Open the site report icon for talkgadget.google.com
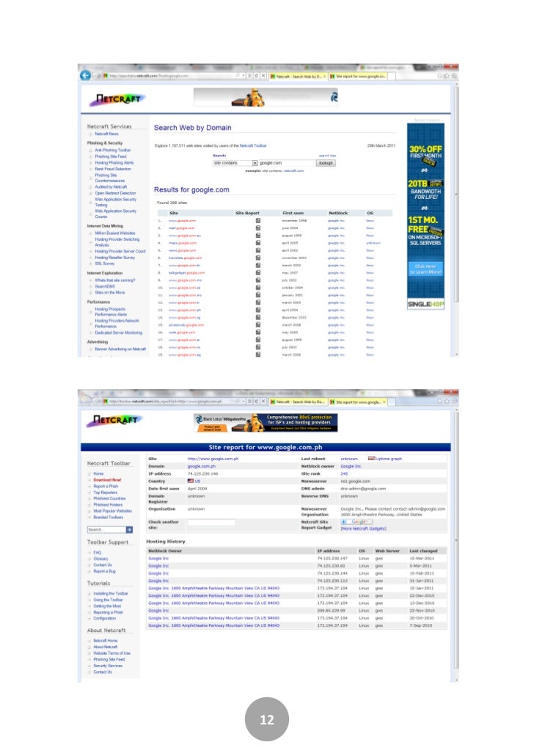This screenshot has width=534, height=756. [258, 273]
